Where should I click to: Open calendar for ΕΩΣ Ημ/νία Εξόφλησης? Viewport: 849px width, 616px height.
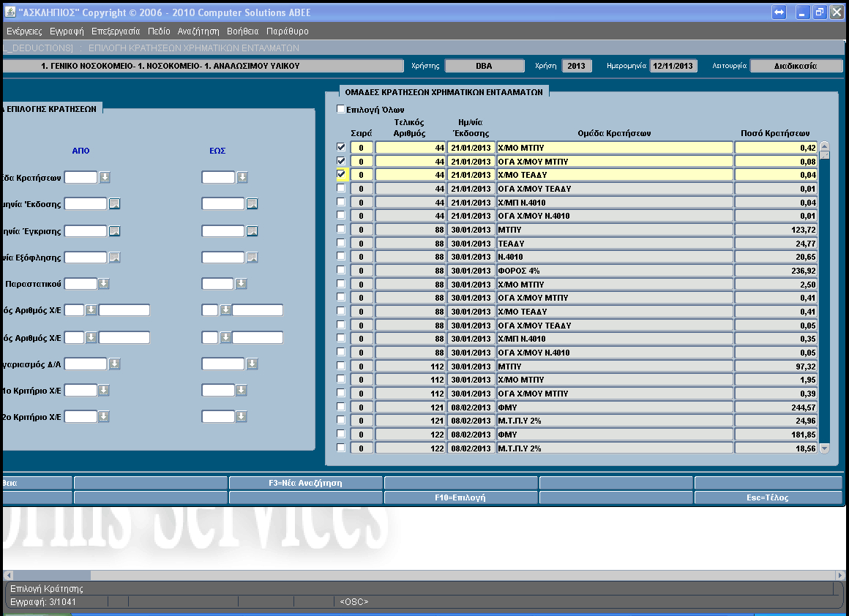pos(252,257)
